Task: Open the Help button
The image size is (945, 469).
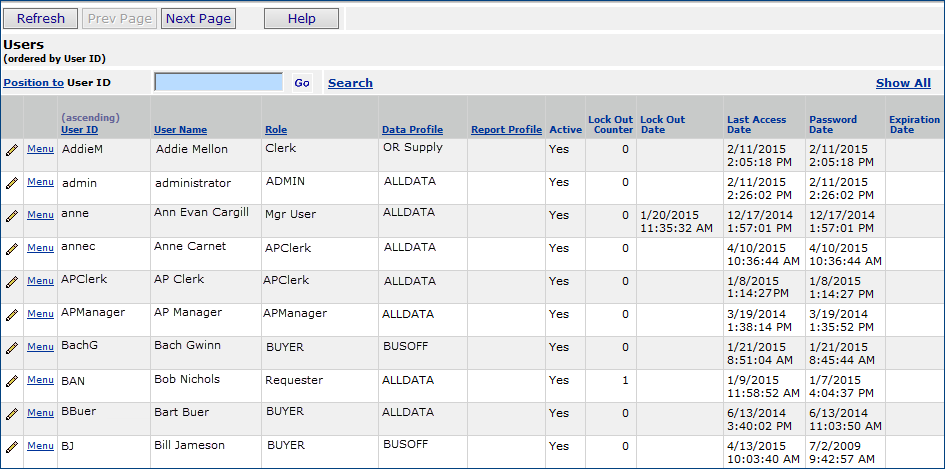Action: click(301, 18)
